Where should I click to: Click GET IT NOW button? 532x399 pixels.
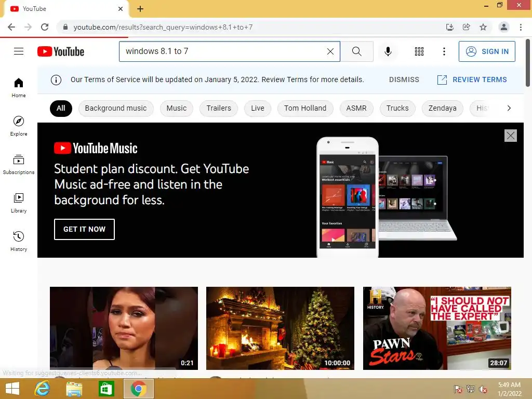(84, 229)
